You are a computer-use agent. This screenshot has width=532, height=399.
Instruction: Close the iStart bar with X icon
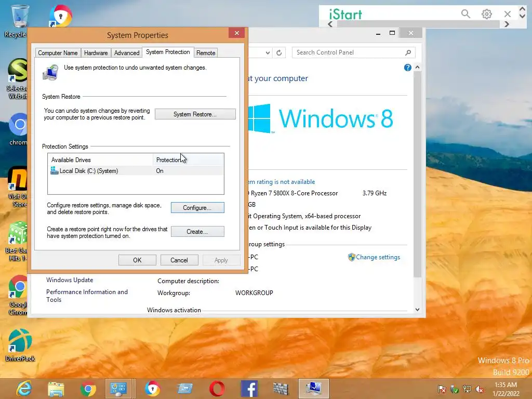pyautogui.click(x=508, y=14)
